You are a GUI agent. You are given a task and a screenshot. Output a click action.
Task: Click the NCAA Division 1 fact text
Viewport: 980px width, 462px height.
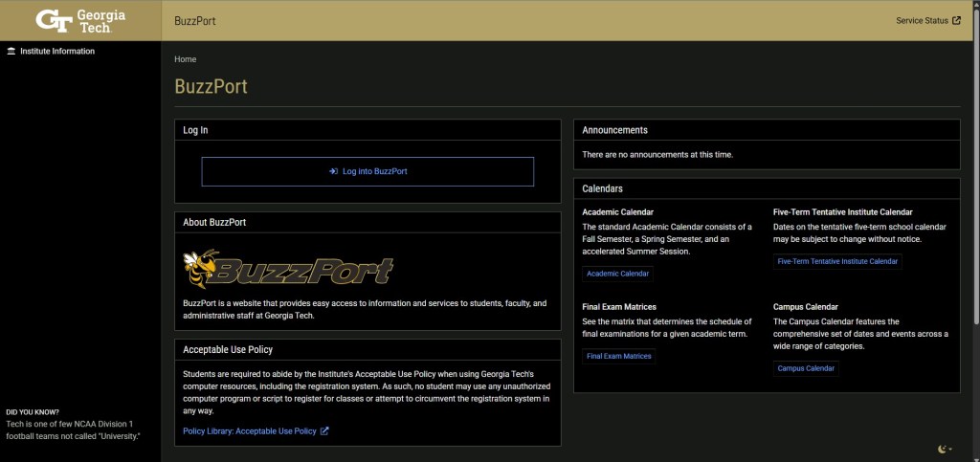click(x=73, y=430)
